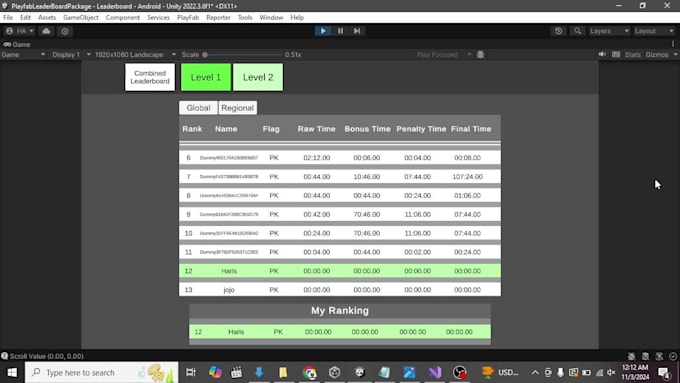Select the Level 2 leaderboard button

(x=258, y=77)
